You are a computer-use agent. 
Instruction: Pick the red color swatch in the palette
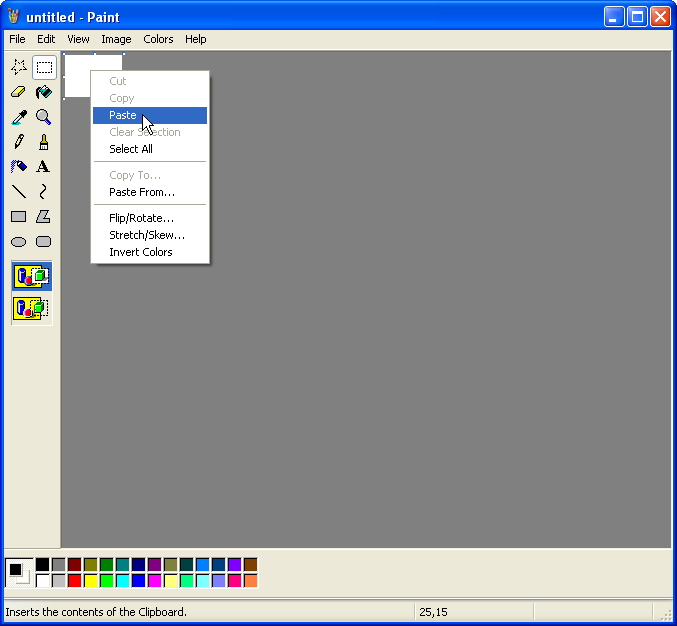click(75, 580)
